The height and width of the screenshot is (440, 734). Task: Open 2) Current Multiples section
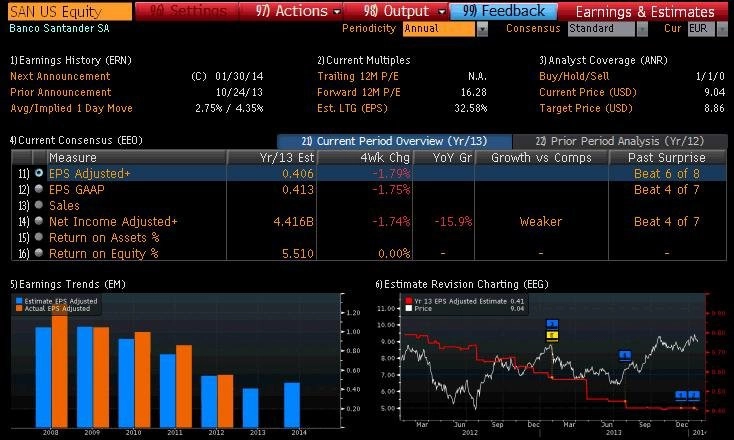click(364, 60)
